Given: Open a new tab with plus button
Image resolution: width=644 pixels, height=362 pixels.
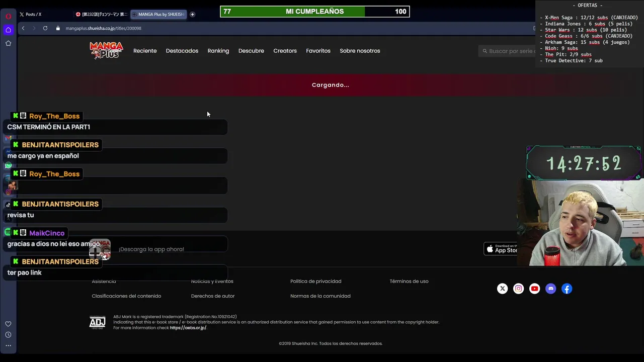Looking at the screenshot, I should pyautogui.click(x=192, y=15).
